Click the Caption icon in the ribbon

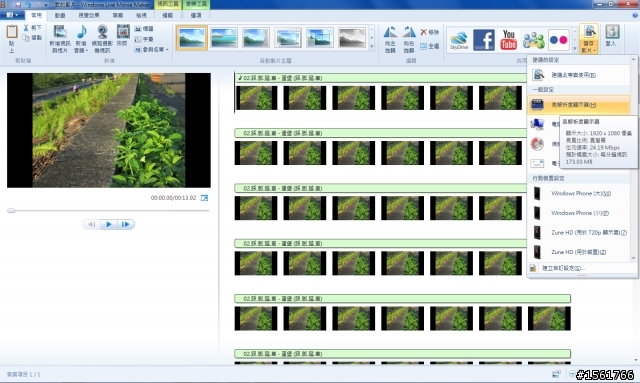pos(138,39)
